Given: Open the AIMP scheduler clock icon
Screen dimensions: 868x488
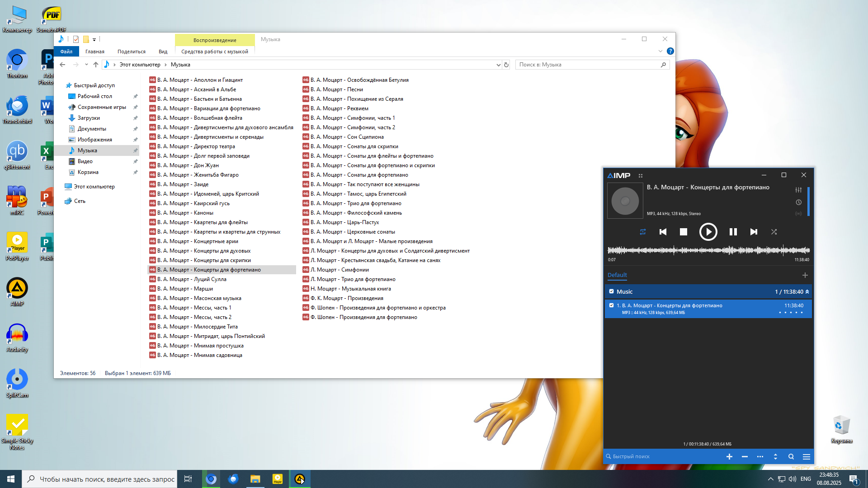Looking at the screenshot, I should pos(798,202).
